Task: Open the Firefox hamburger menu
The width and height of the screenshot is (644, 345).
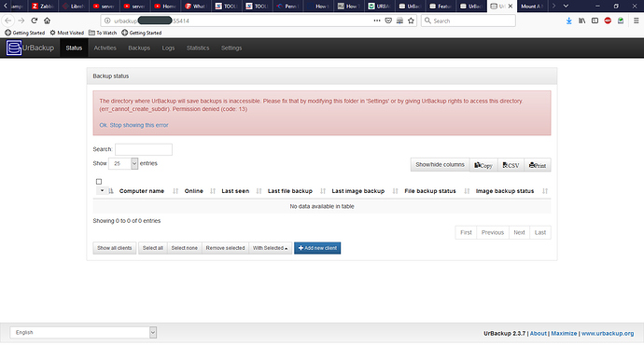Action: click(636, 21)
